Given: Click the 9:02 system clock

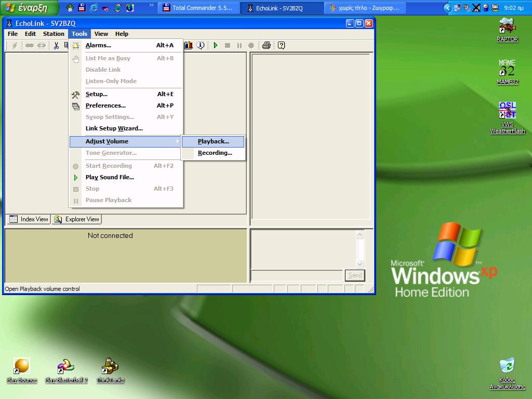Looking at the screenshot, I should [514, 8].
